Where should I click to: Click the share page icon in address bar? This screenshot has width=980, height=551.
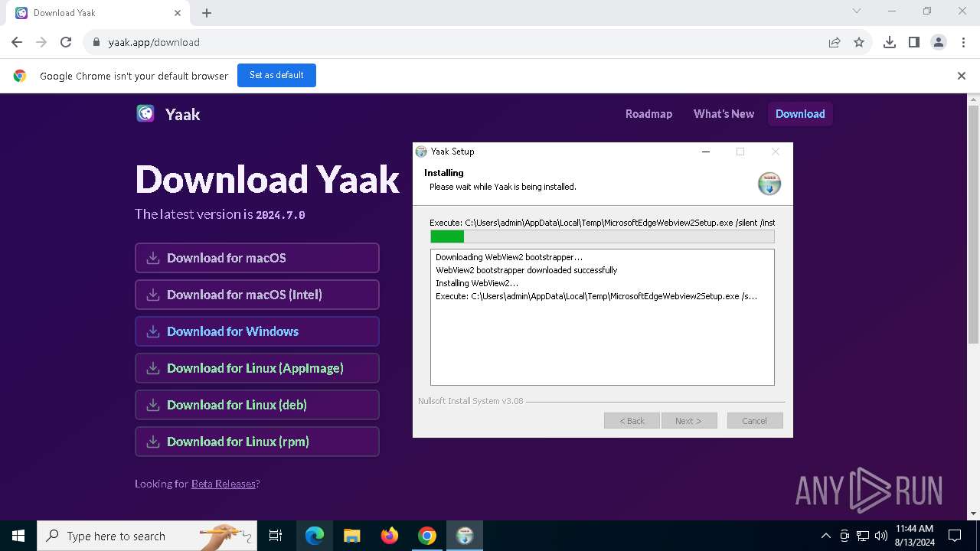pyautogui.click(x=835, y=42)
